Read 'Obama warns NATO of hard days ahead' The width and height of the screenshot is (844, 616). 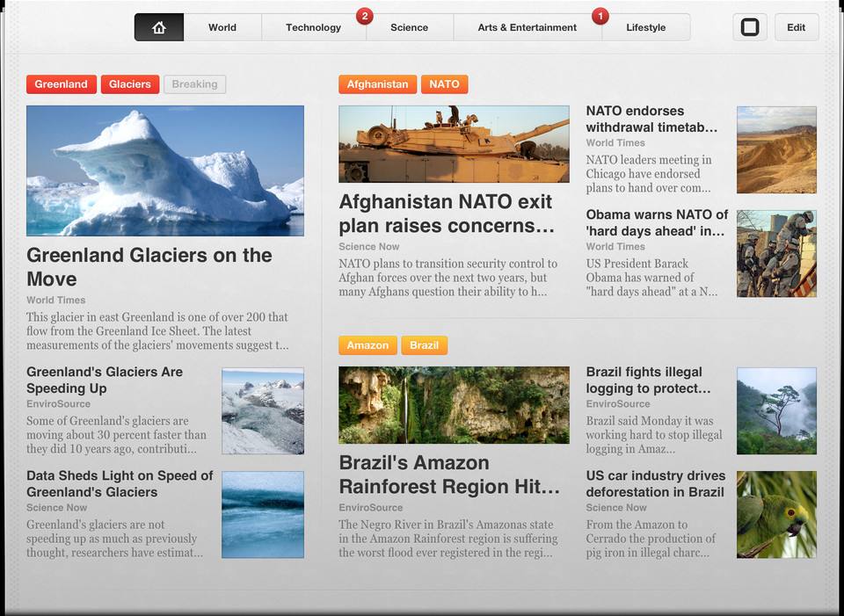point(657,222)
